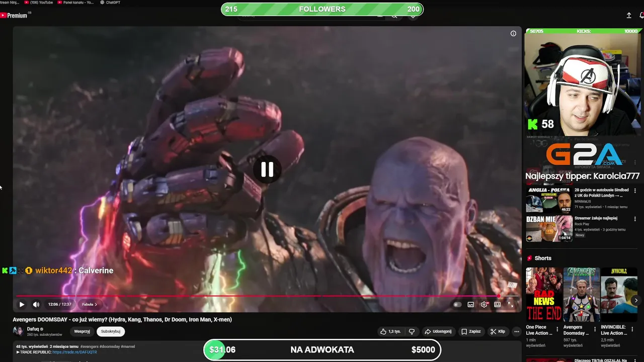Open options menu for 28 godzin w autobusie video
Viewport: 644px width, 362px height.
pos(635,191)
